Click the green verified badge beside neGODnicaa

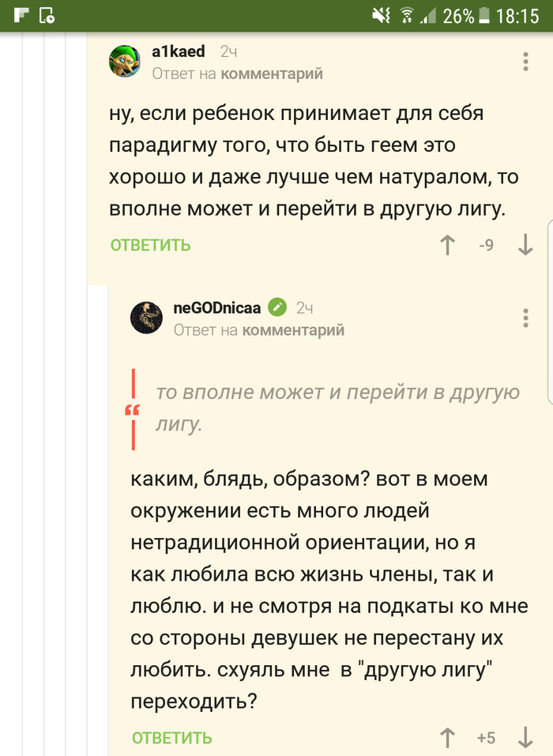pos(277,307)
